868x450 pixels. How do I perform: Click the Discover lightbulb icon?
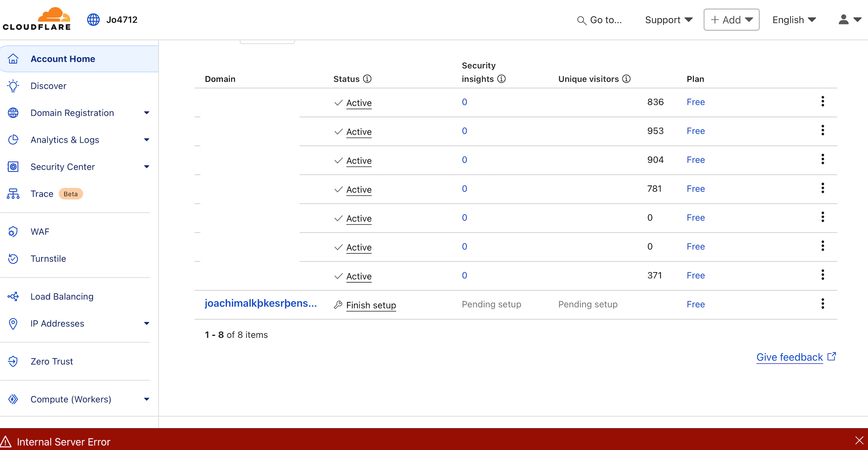[x=13, y=86]
